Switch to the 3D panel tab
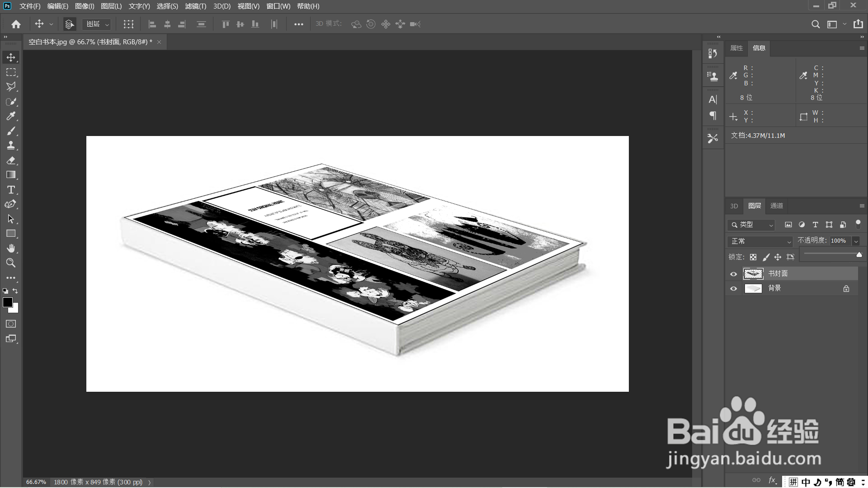 (x=734, y=206)
